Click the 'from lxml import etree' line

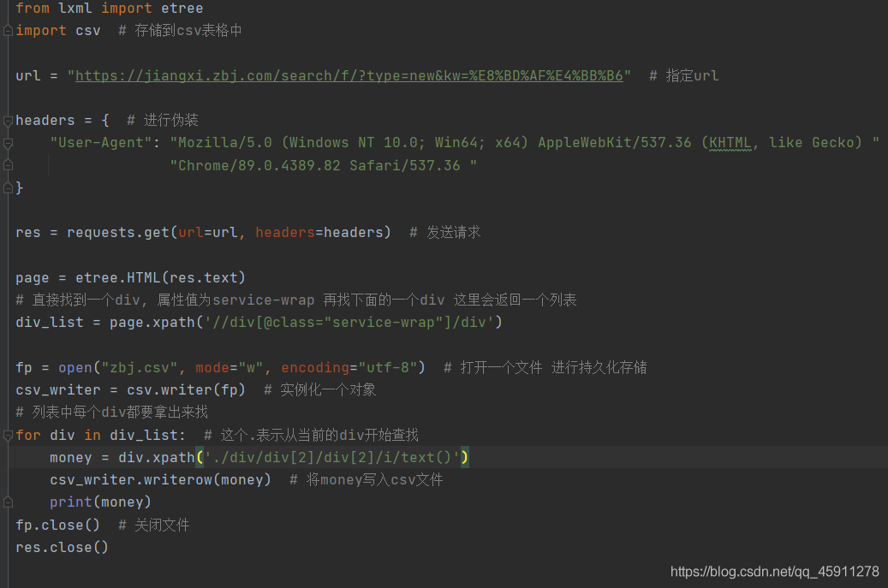pyautogui.click(x=110, y=9)
